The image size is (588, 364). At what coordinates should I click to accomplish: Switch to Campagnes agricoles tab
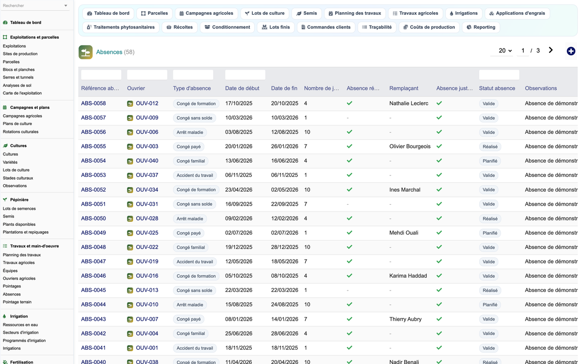point(206,13)
